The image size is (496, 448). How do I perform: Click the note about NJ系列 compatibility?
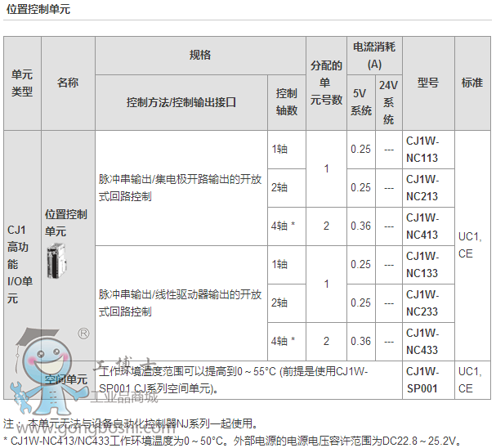click(131, 423)
